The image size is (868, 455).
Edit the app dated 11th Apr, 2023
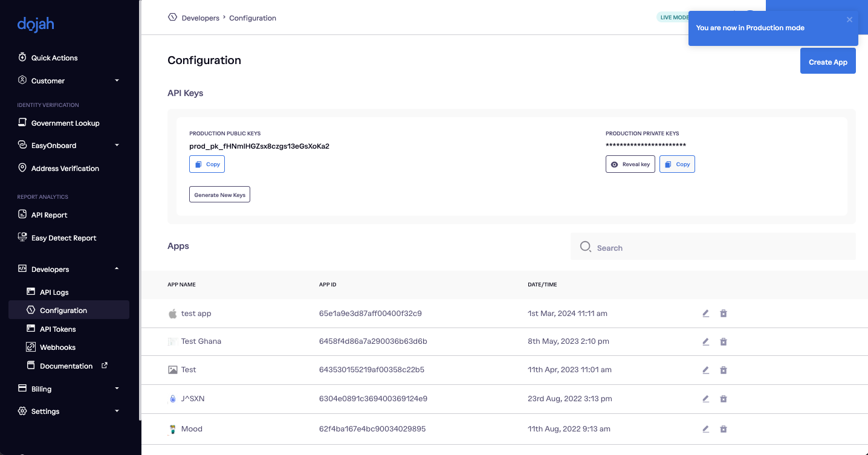point(705,370)
